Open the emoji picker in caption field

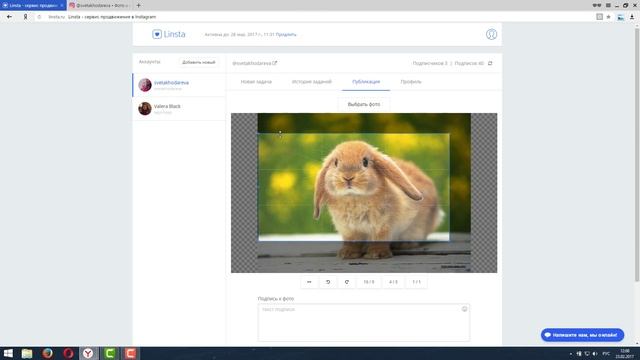[x=464, y=309]
